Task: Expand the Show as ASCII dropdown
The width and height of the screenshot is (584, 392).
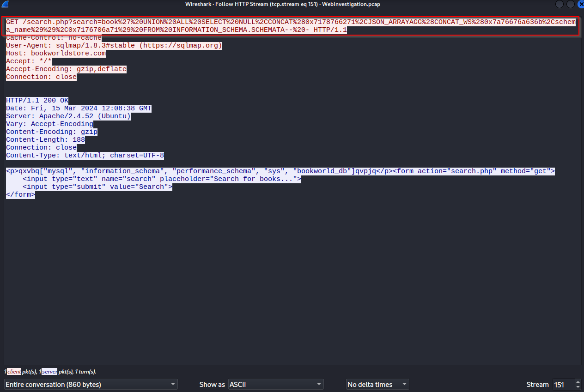Action: tap(276, 384)
